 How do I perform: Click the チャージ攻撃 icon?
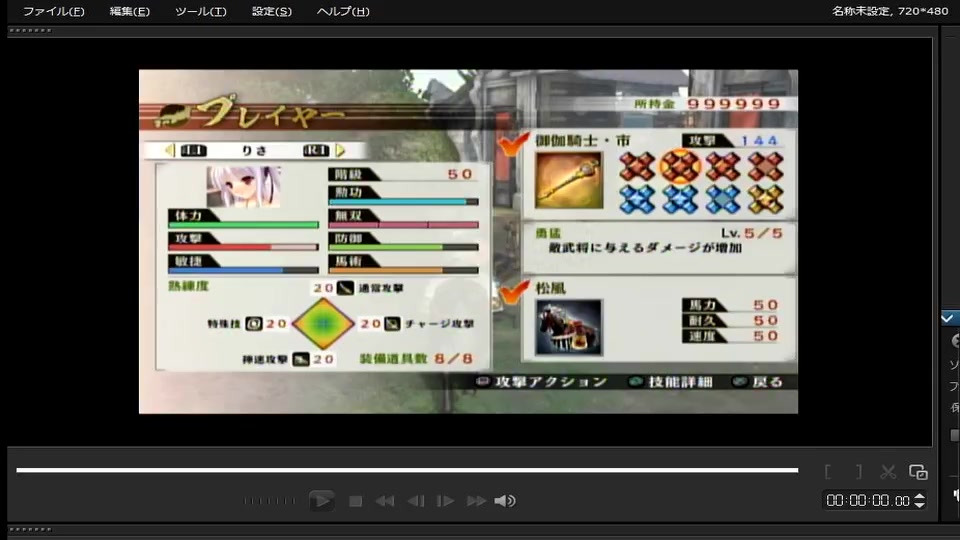[x=392, y=323]
